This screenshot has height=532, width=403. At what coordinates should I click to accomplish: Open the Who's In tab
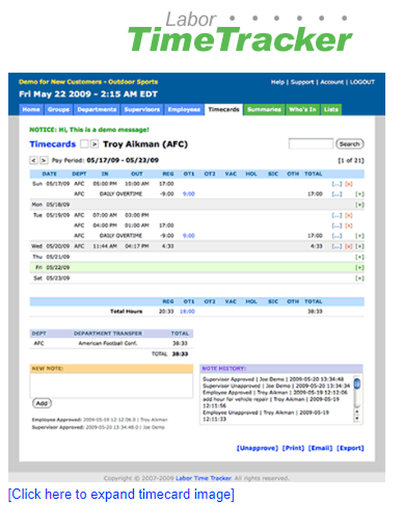coord(302,109)
